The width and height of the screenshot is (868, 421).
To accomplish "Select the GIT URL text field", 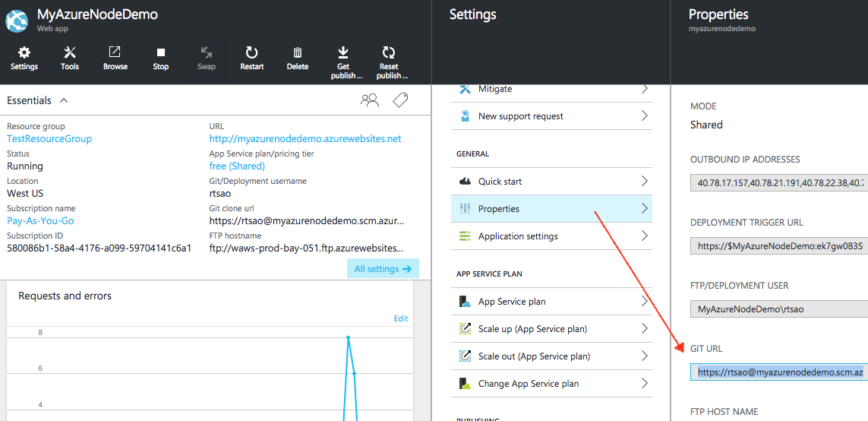I will 779,372.
